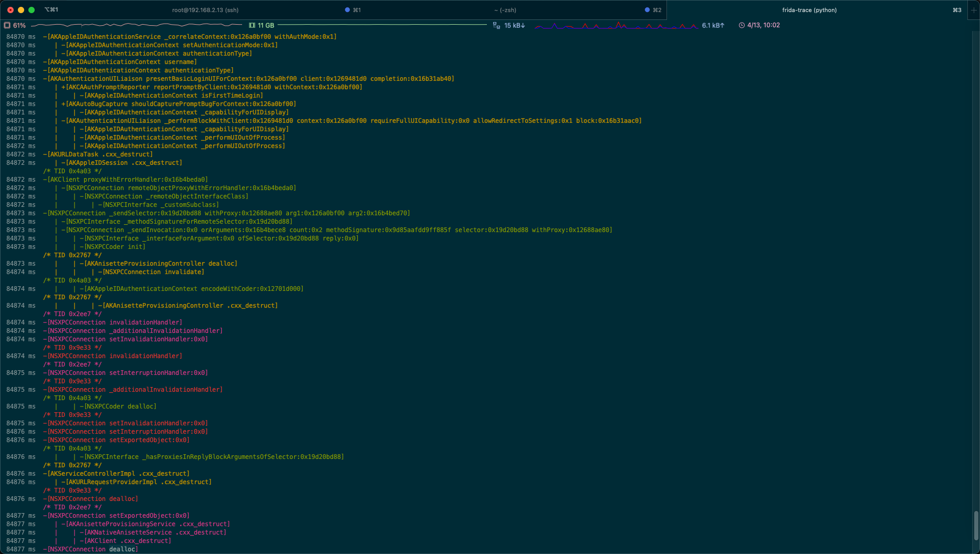The image size is (980, 554).
Task: Click the AKAppleIDSession .cxx_destruct line
Action: coord(122,163)
